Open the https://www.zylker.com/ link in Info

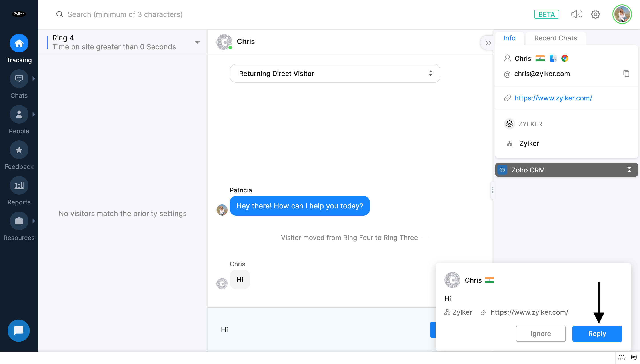click(553, 98)
